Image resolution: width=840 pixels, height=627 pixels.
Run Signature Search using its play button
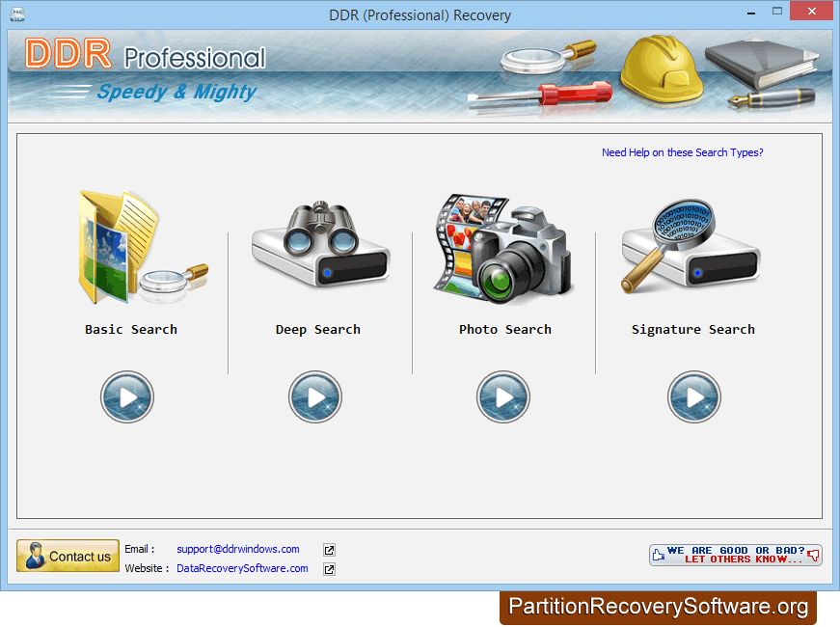tap(694, 397)
